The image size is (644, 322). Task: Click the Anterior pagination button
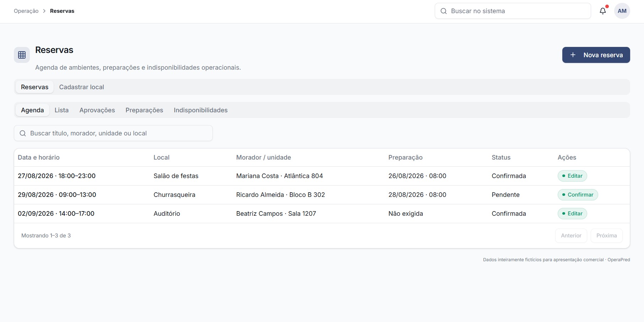pyautogui.click(x=571, y=236)
